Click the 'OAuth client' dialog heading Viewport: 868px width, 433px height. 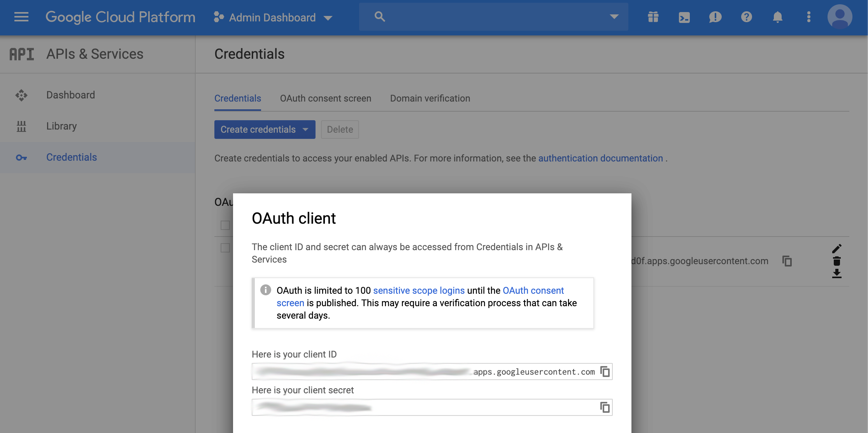pos(294,218)
